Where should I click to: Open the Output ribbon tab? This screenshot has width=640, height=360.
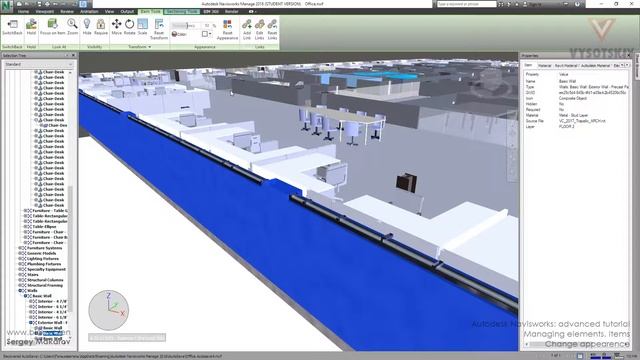pyautogui.click(x=127, y=11)
